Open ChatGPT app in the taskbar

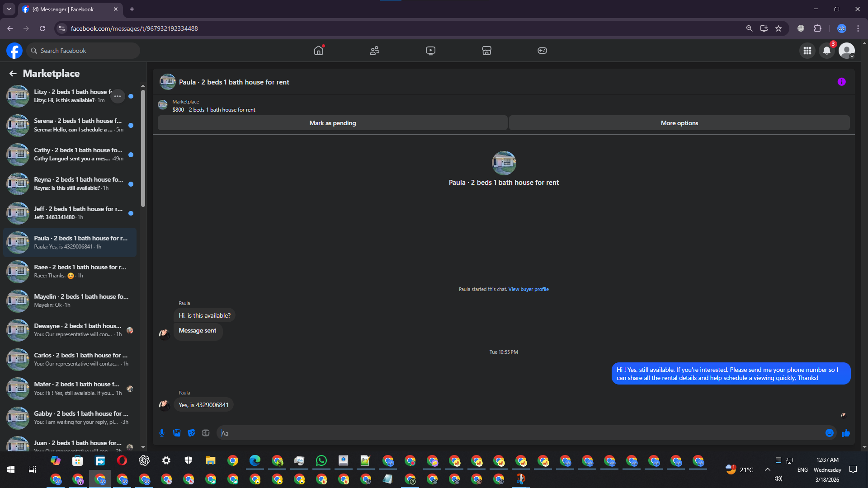pos(144,460)
